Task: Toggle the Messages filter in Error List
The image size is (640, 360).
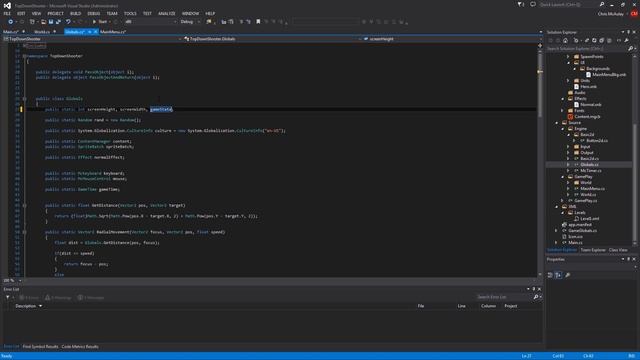Action: 91,298
